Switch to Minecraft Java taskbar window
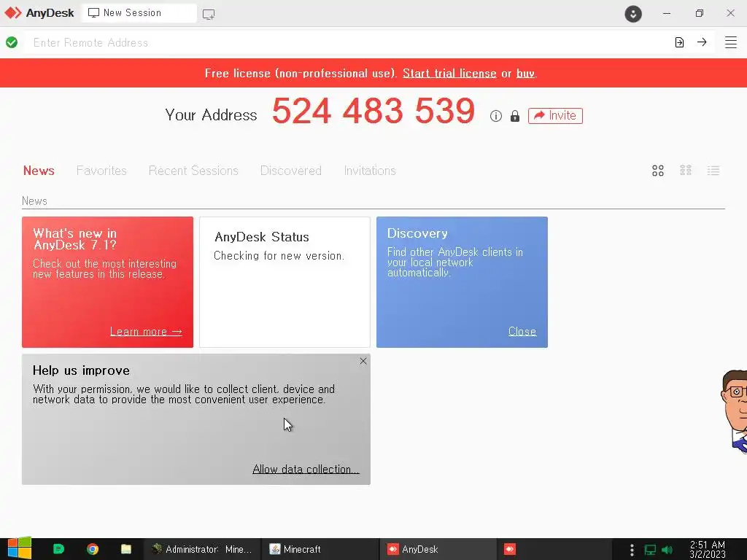The width and height of the screenshot is (747, 560). [320, 549]
